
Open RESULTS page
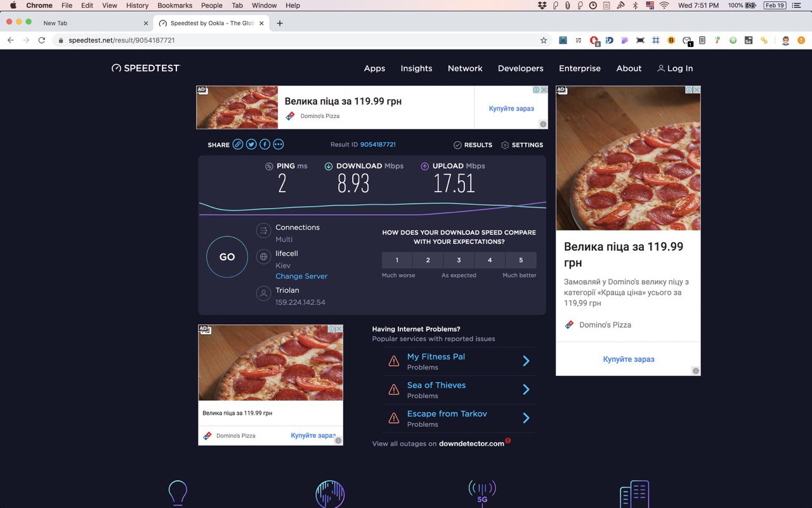tap(473, 145)
